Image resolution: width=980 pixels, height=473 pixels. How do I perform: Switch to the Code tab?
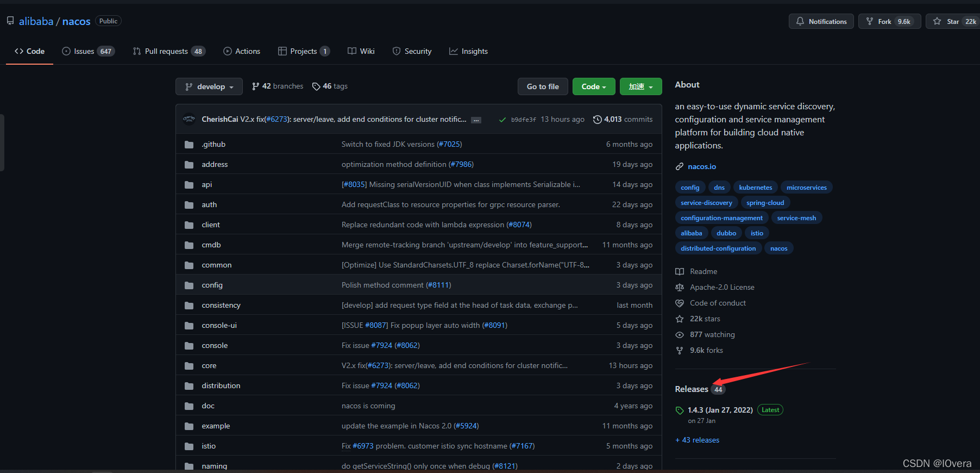point(29,51)
